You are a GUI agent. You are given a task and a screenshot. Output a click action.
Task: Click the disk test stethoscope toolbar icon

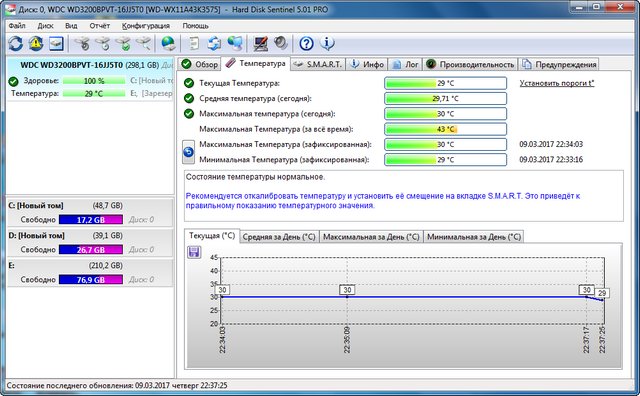tap(82, 43)
